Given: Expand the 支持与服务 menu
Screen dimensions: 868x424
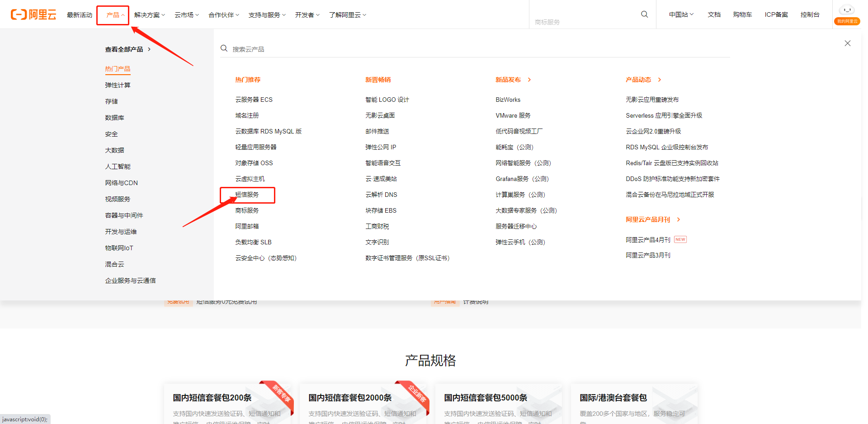Looking at the screenshot, I should (x=267, y=15).
